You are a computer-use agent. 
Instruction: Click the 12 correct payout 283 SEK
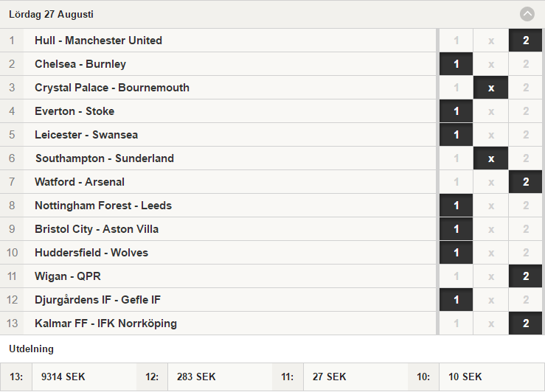(196, 377)
